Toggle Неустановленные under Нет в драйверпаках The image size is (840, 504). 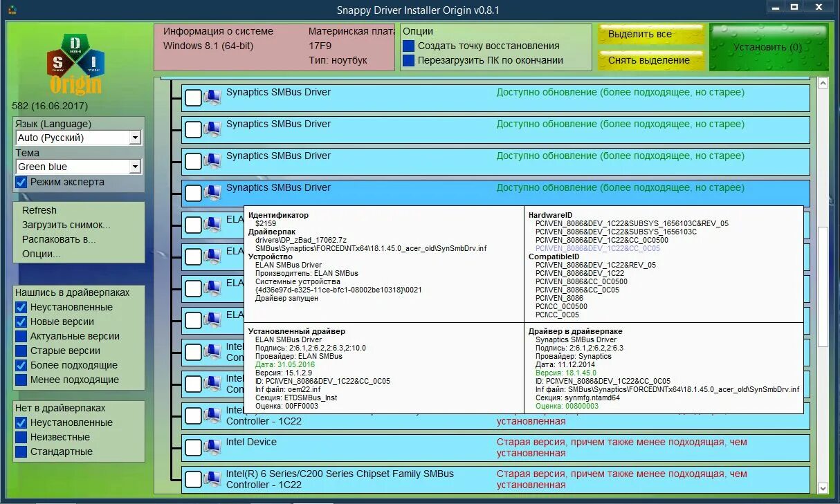pyautogui.click(x=21, y=422)
